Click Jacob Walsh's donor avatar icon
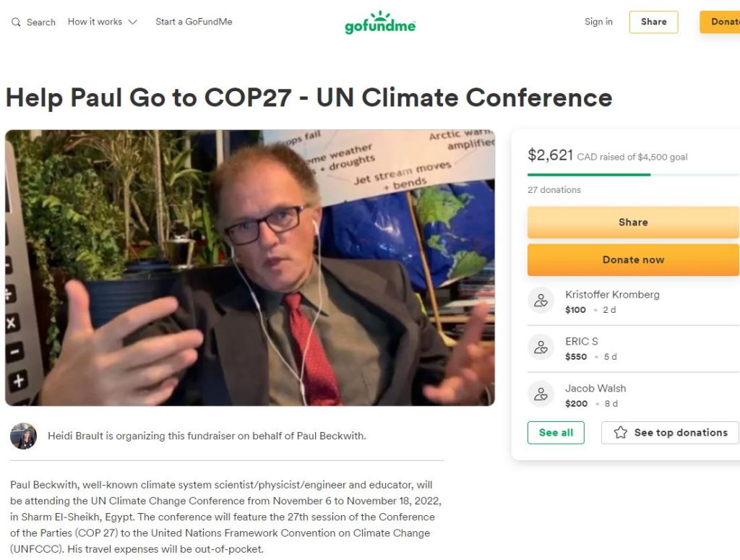The image size is (740, 560). [541, 395]
